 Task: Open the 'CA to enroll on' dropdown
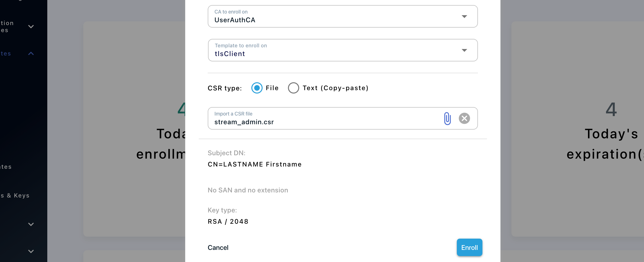click(x=465, y=16)
